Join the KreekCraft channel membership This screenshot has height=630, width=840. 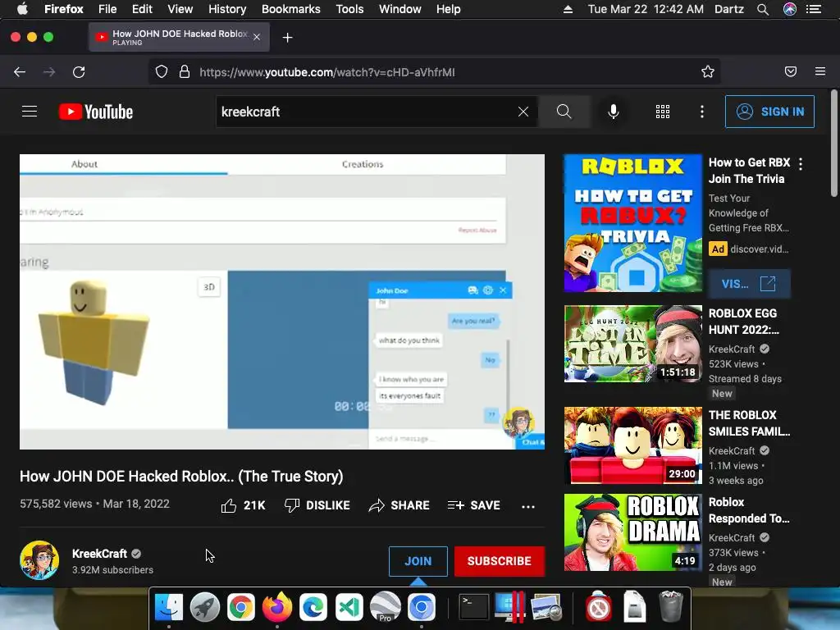click(418, 561)
